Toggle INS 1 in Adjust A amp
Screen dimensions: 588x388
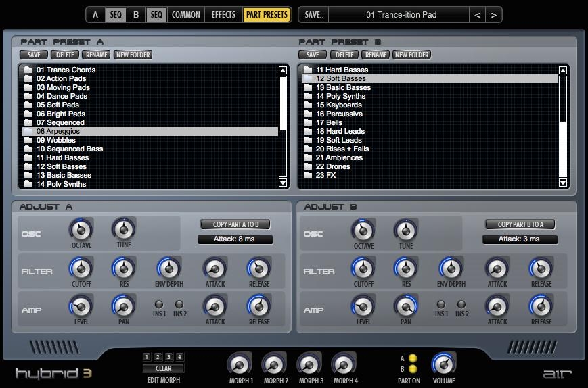160,305
